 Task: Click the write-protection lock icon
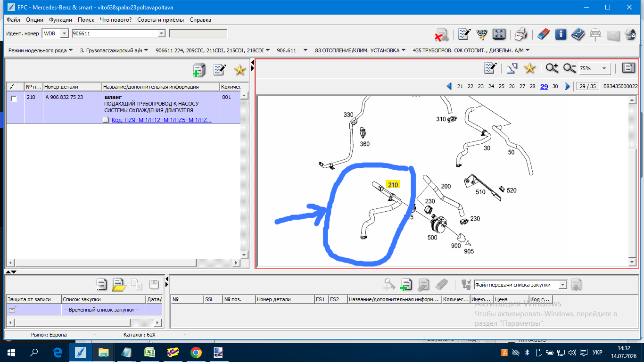[x=12, y=310]
